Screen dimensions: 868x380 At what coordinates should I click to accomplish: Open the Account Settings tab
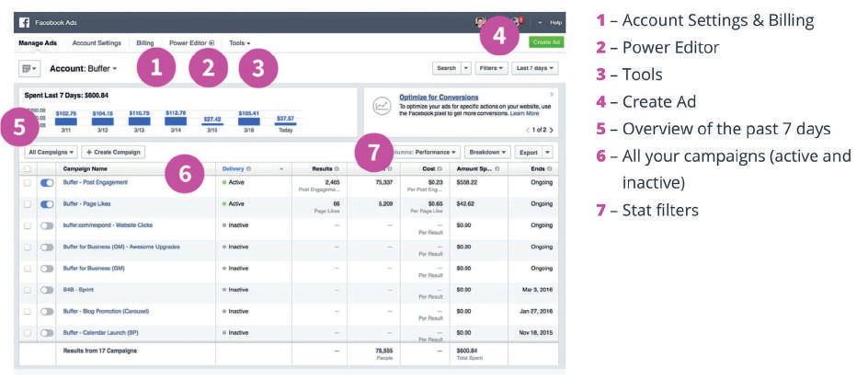(96, 42)
